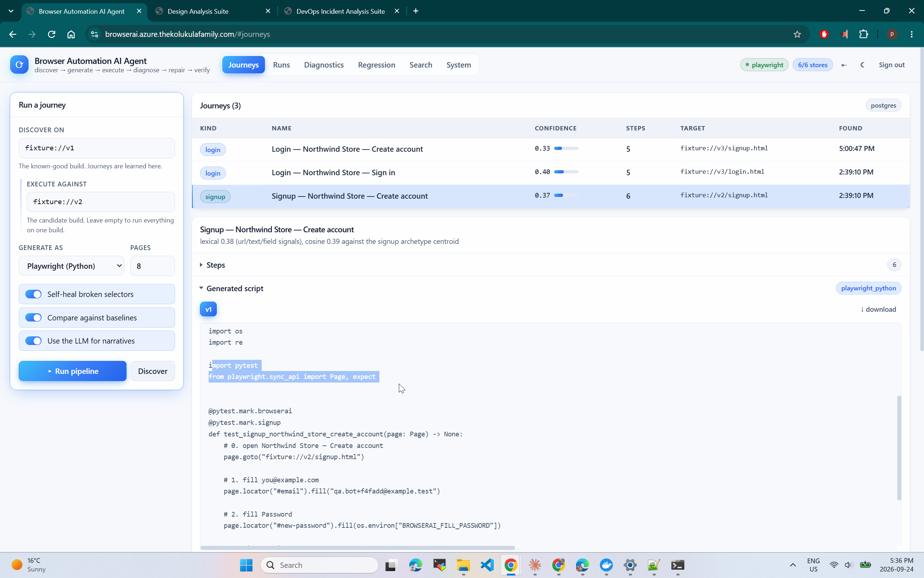Switch to the Runs tab
Image resolution: width=924 pixels, height=578 pixels.
[282, 65]
